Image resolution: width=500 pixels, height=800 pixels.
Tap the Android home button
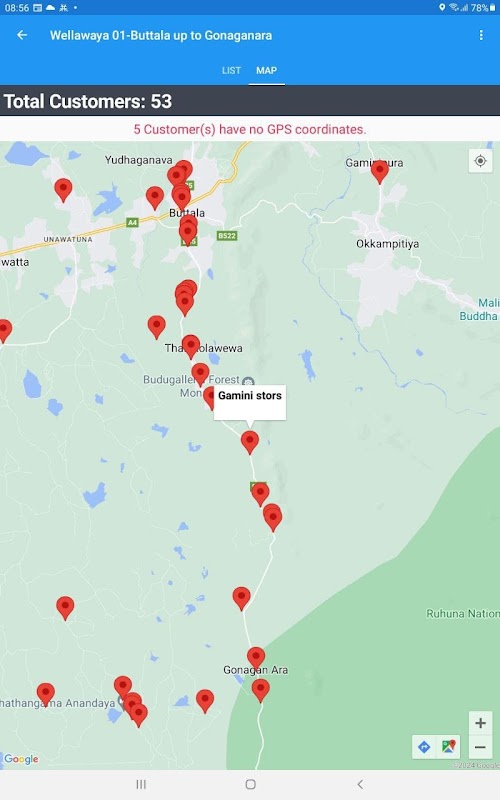250,784
